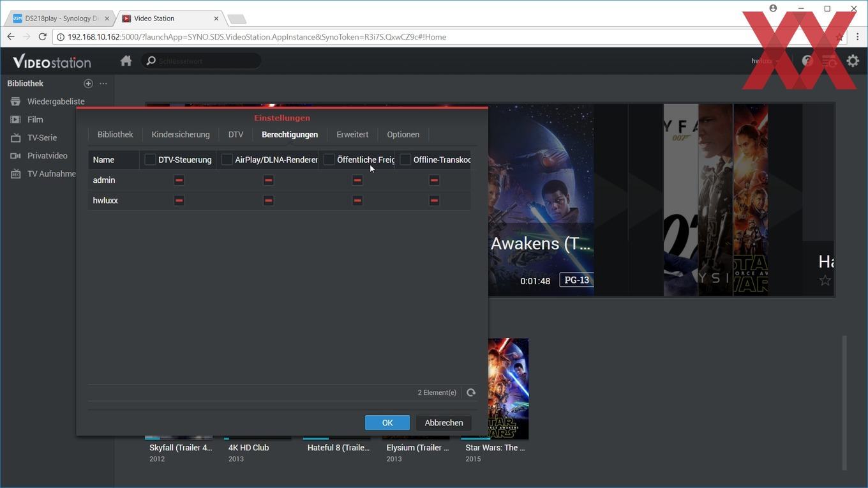Toggle Offline-Transkodierung header checkbox

point(405,160)
